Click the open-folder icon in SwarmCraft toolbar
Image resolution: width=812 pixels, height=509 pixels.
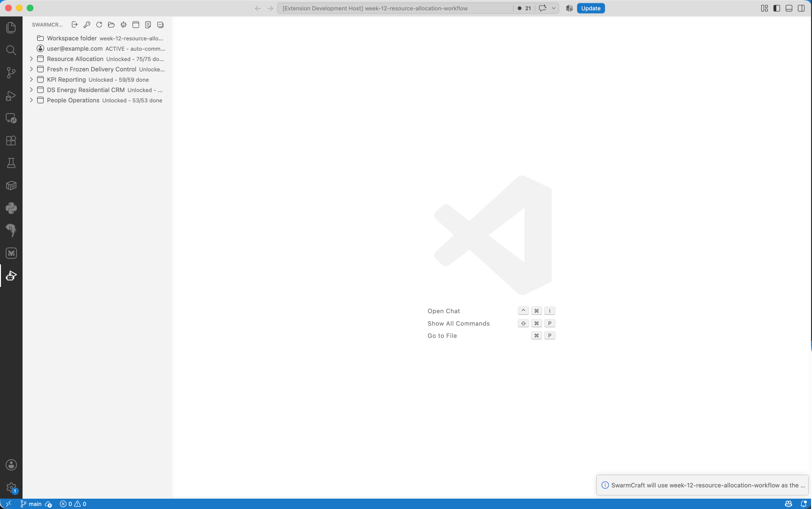click(111, 24)
